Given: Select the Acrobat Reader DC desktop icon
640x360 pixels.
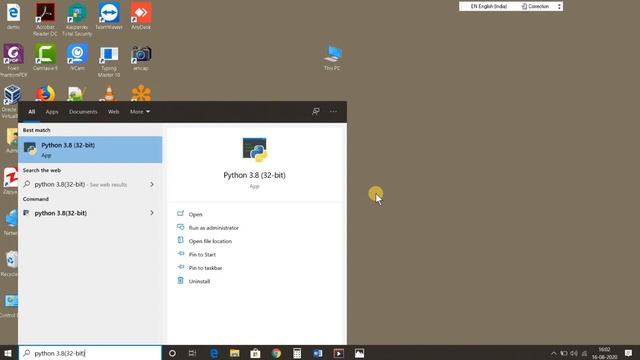Looking at the screenshot, I should coord(45,19).
